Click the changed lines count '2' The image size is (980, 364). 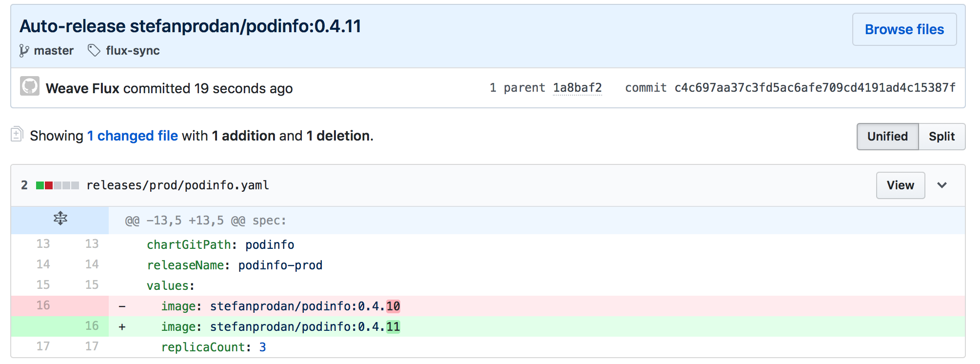[24, 185]
